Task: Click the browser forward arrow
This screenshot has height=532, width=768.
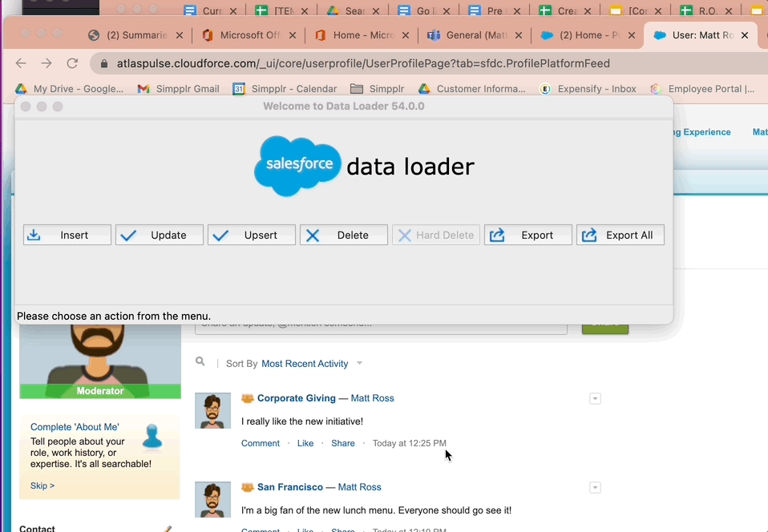Action: pyautogui.click(x=46, y=63)
